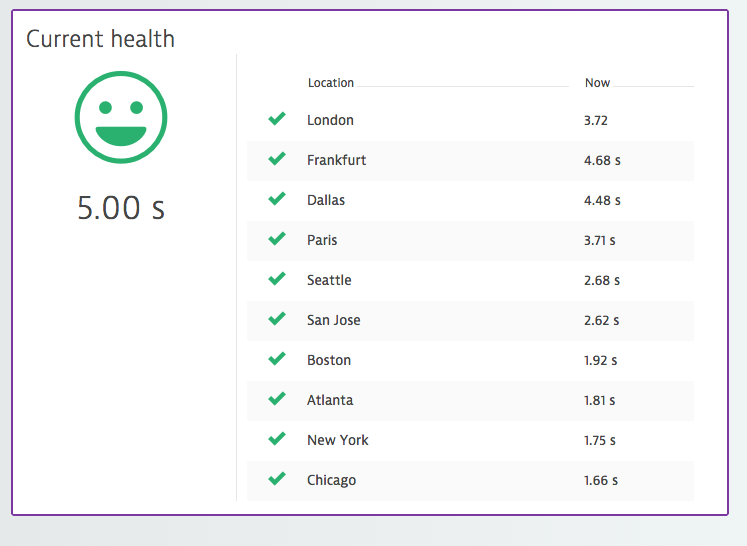Click the checkmark icon next to San Jose
This screenshot has width=747, height=546.
pos(277,318)
